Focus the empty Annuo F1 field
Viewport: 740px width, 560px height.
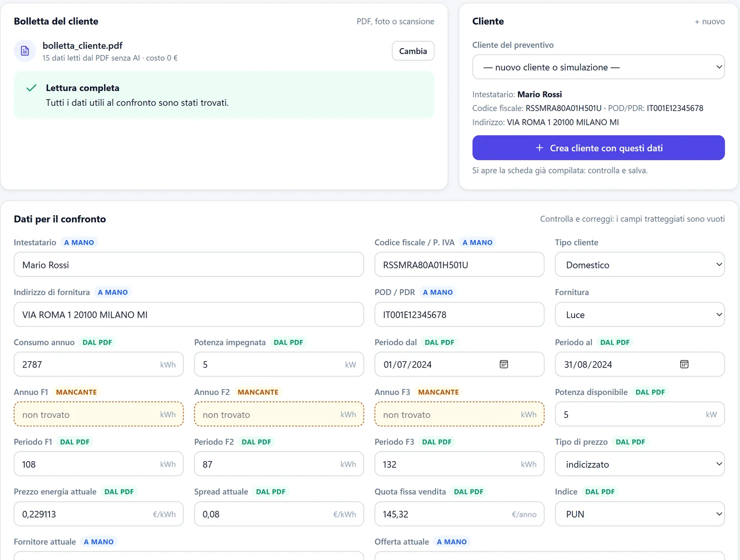coord(98,415)
